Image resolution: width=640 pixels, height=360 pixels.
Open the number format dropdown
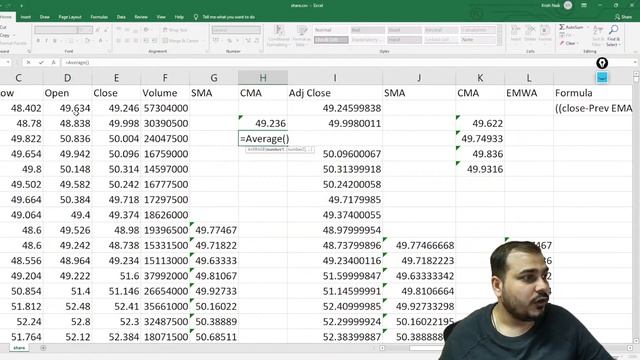(x=236, y=30)
